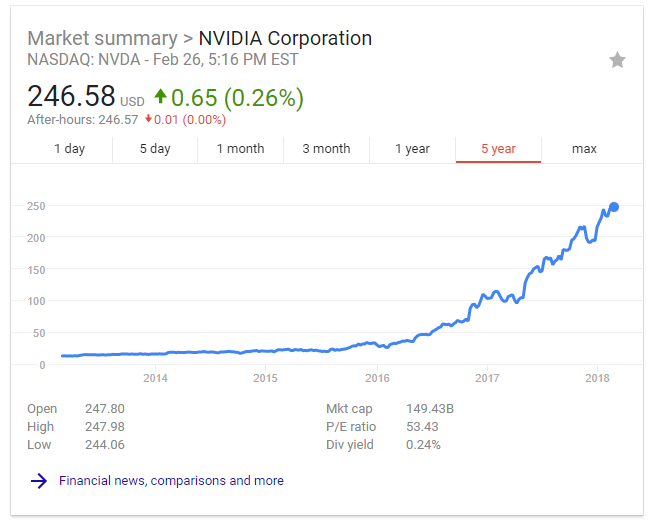Show the 1 month chart view
Image resolution: width=652 pixels, height=521 pixels.
241,149
